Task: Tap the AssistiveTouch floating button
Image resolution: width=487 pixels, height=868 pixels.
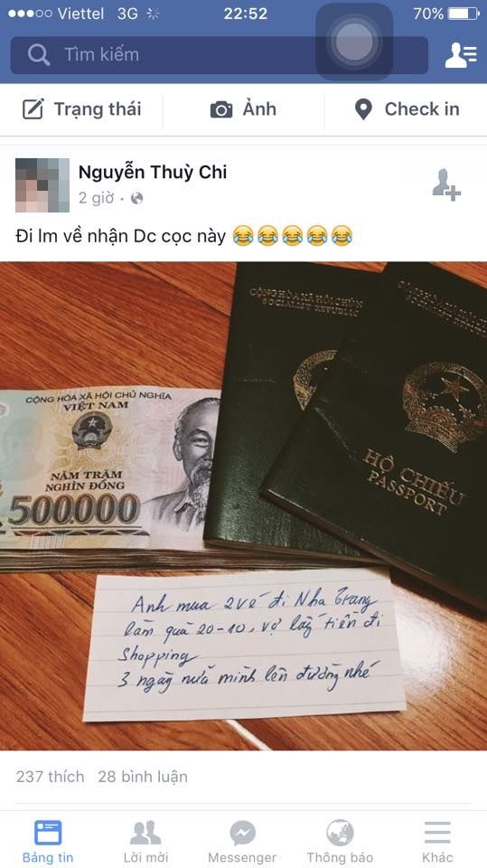Action: 354,42
